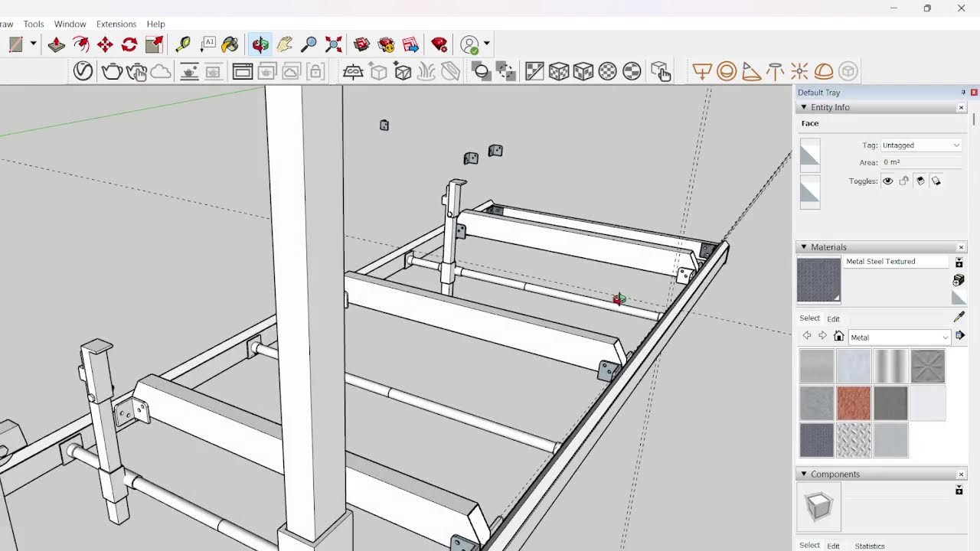Switch to Materials Edit tab

point(833,319)
